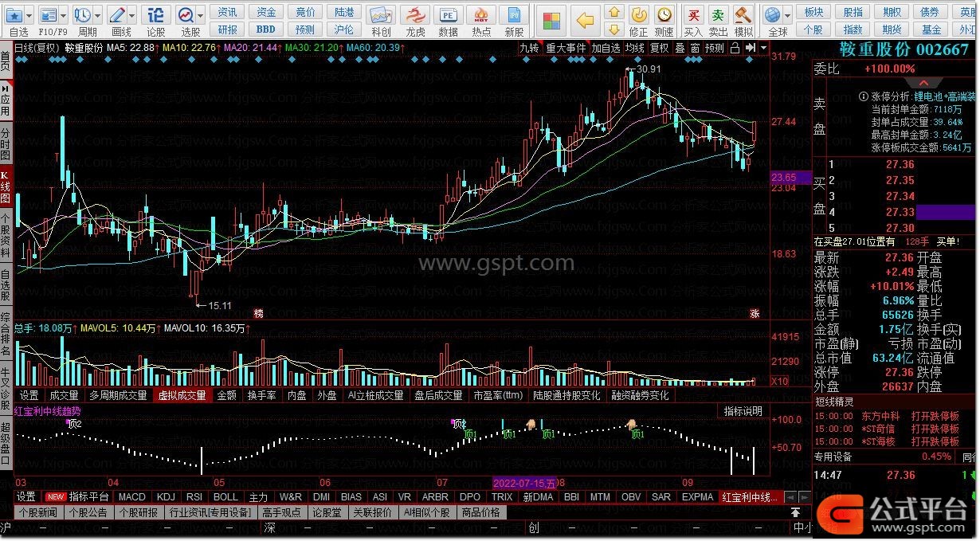This screenshot has height=541, width=980.
Task: Click the 基金 fund button
Action: (x=931, y=29)
